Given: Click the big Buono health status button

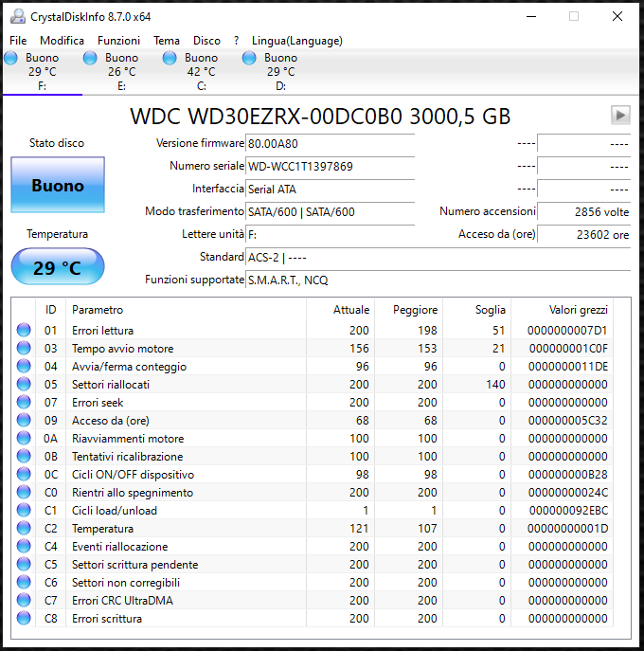Looking at the screenshot, I should 58,185.
